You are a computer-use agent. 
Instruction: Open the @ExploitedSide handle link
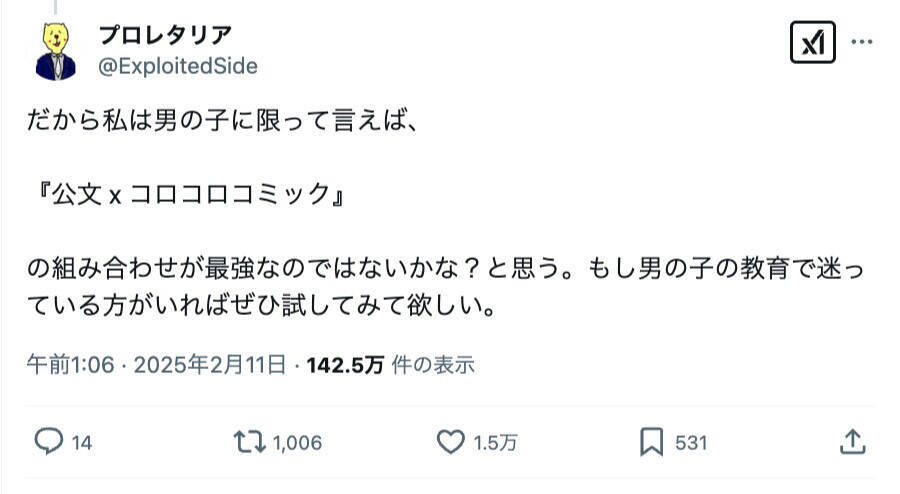point(177,66)
